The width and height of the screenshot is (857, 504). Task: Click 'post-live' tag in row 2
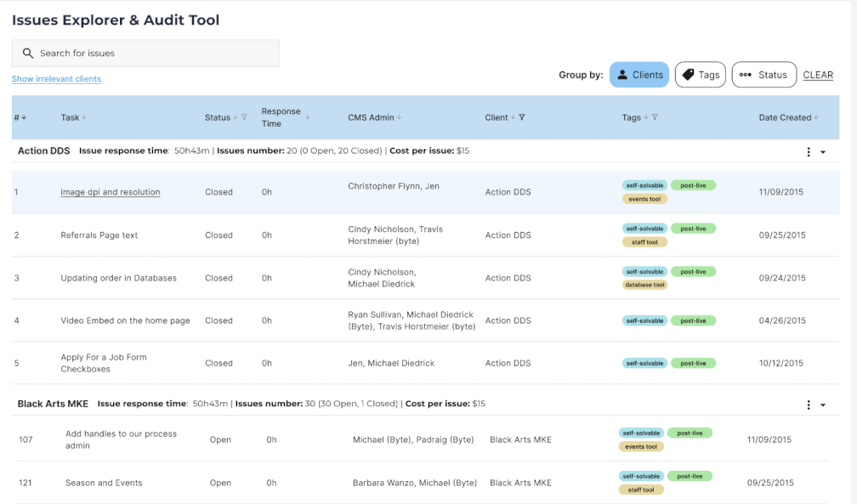tap(693, 229)
